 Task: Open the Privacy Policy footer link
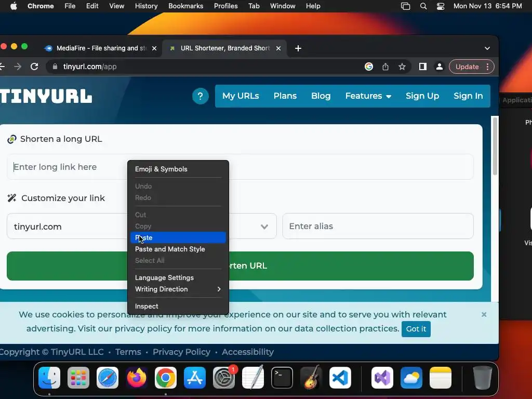point(181,352)
